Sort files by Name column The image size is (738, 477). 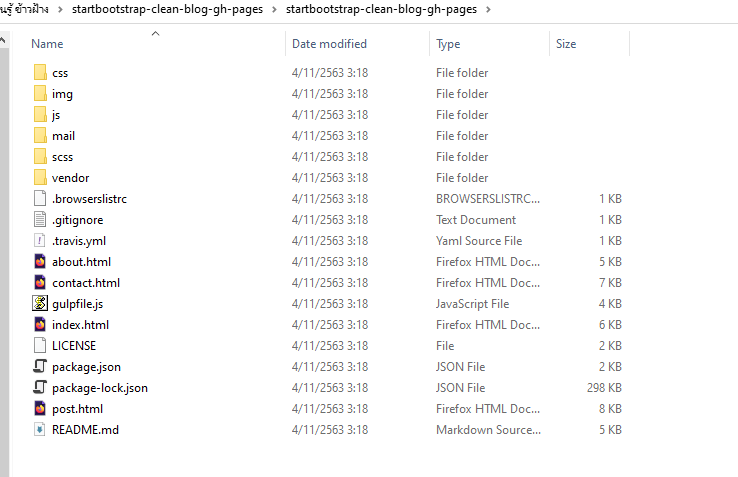click(x=47, y=44)
